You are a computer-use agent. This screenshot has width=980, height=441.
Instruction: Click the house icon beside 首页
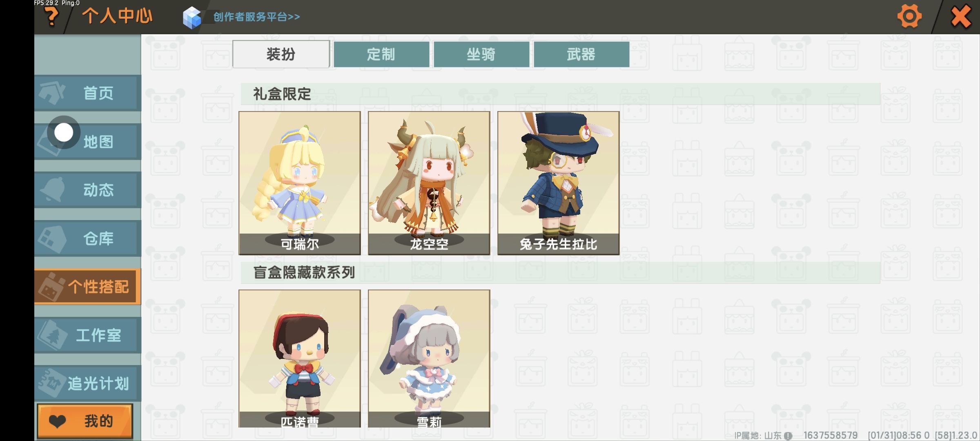[x=51, y=93]
